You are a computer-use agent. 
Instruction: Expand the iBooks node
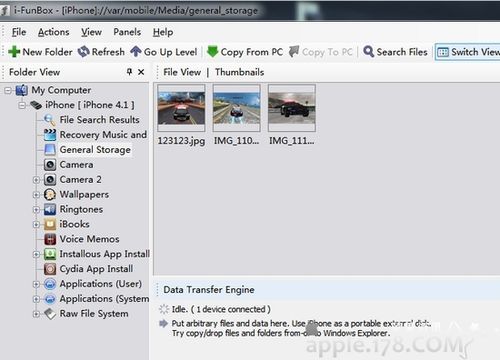(x=36, y=225)
